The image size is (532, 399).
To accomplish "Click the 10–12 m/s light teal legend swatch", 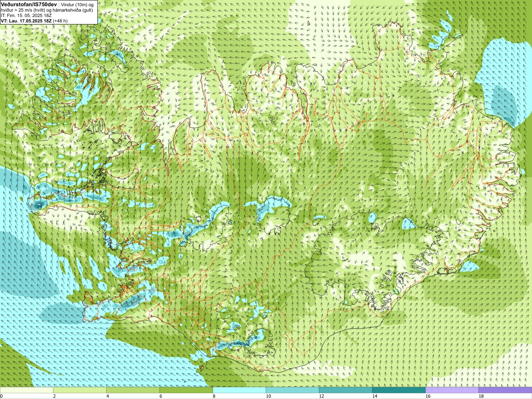I will coord(293,390).
